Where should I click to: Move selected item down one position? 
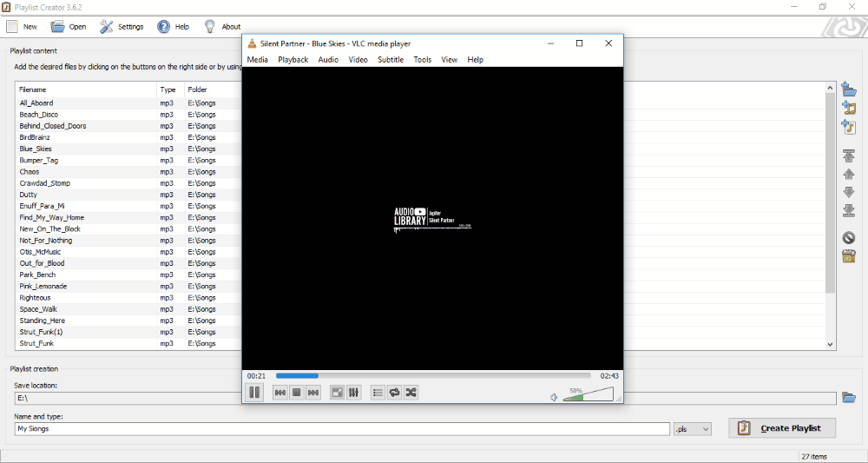pyautogui.click(x=849, y=192)
